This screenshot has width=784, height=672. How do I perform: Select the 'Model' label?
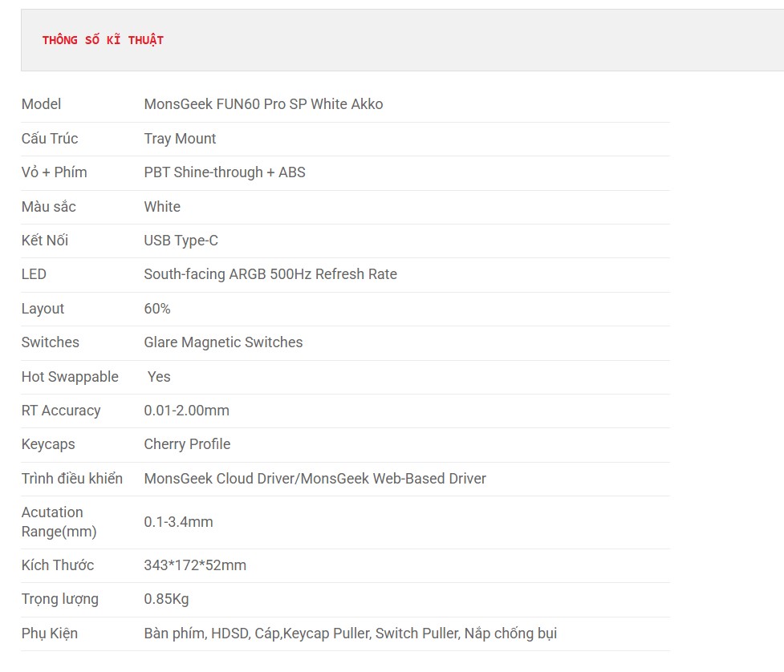pos(41,104)
